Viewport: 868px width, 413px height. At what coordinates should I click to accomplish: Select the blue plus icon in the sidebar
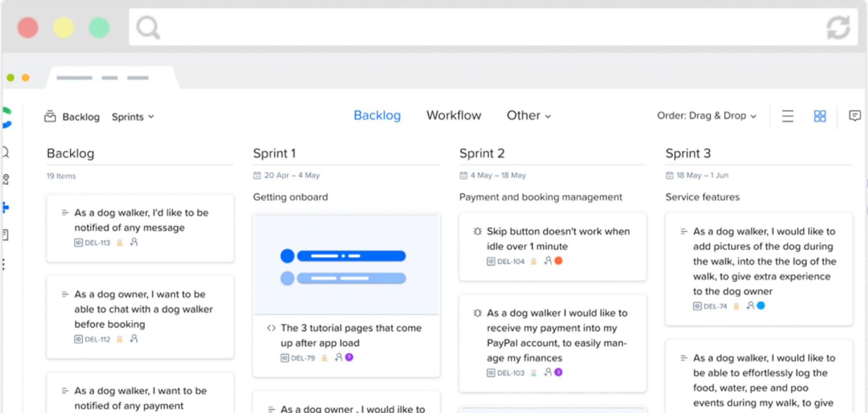[x=6, y=208]
